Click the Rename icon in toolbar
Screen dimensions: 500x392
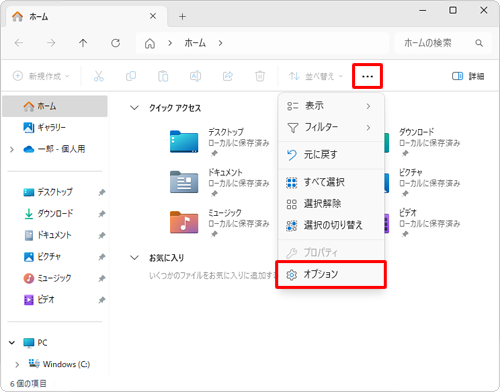click(x=195, y=76)
